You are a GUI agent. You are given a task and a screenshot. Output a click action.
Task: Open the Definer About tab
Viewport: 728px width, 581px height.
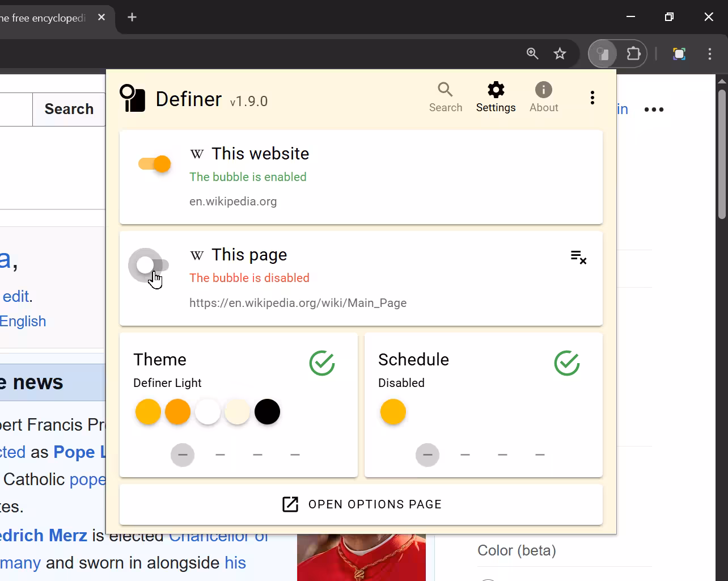pyautogui.click(x=544, y=98)
